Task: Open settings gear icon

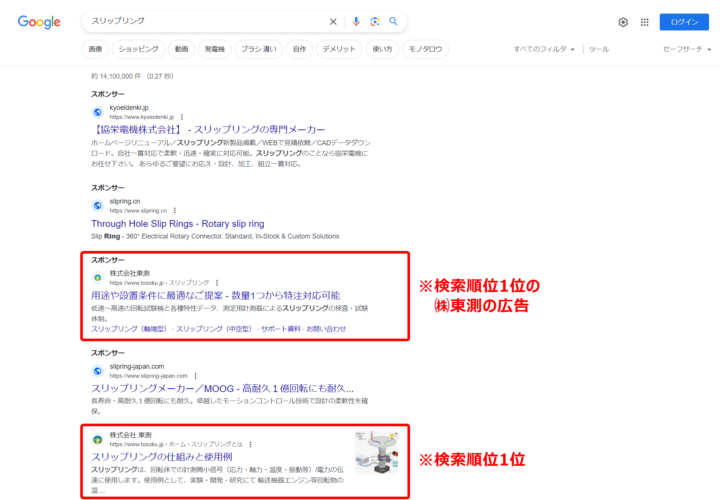Action: point(623,22)
